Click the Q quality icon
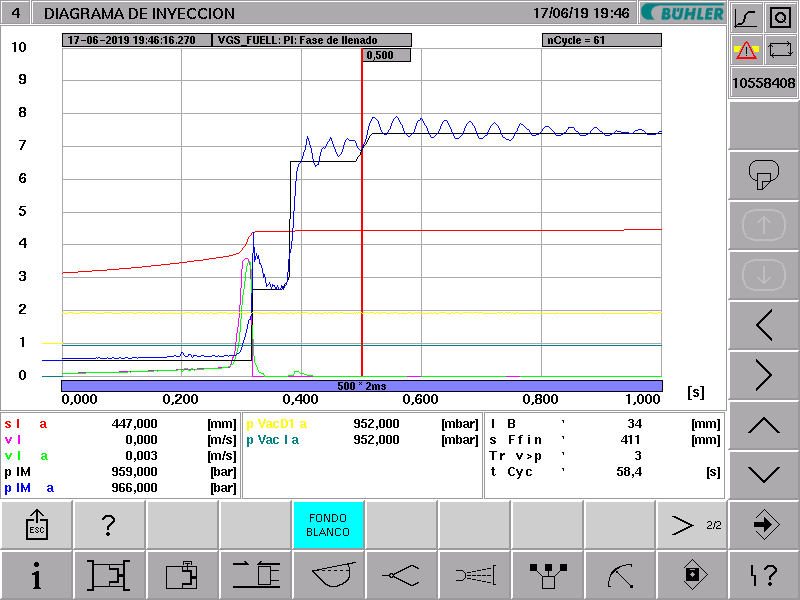 pyautogui.click(x=781, y=18)
